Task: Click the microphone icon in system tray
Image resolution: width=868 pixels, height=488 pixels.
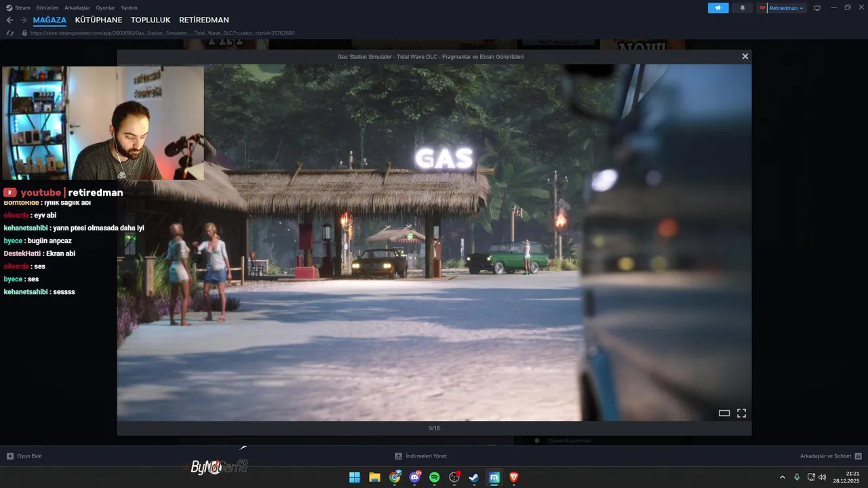Action: coord(797,477)
